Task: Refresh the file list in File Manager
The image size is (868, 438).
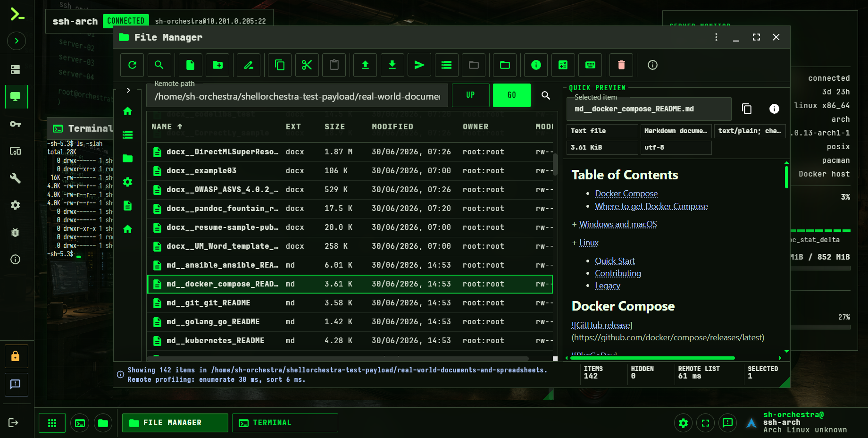Action: tap(132, 65)
